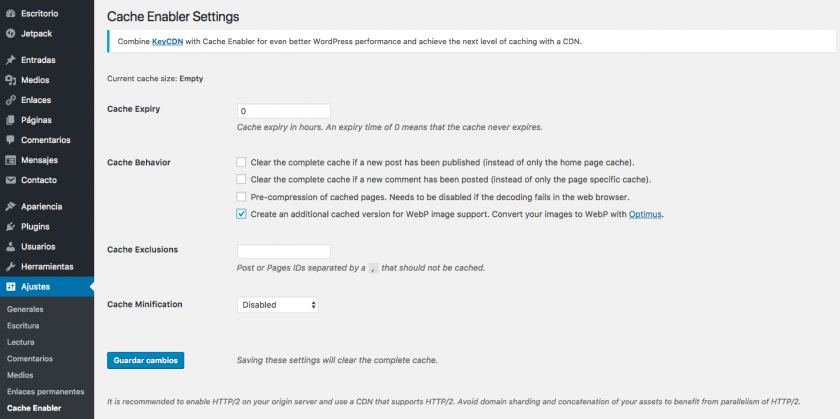Uncheck the WebP image support checkbox

click(241, 214)
